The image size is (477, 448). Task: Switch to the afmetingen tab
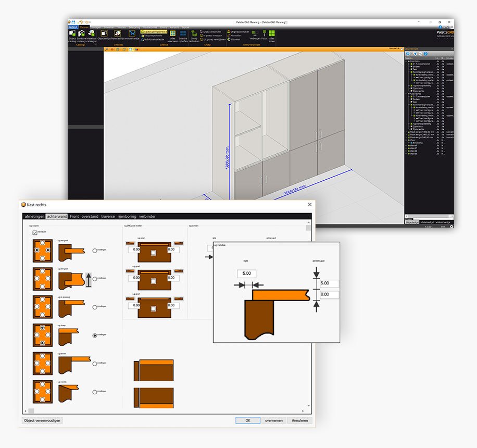pyautogui.click(x=34, y=216)
